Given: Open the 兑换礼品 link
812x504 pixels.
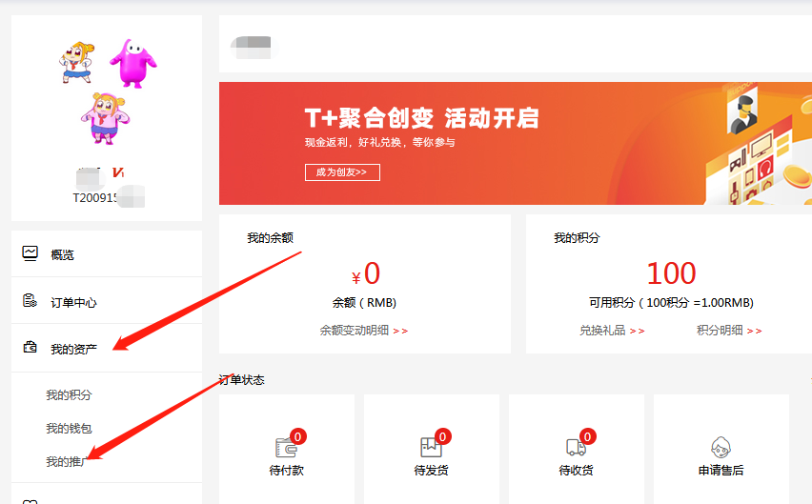Looking at the screenshot, I should 612,331.
